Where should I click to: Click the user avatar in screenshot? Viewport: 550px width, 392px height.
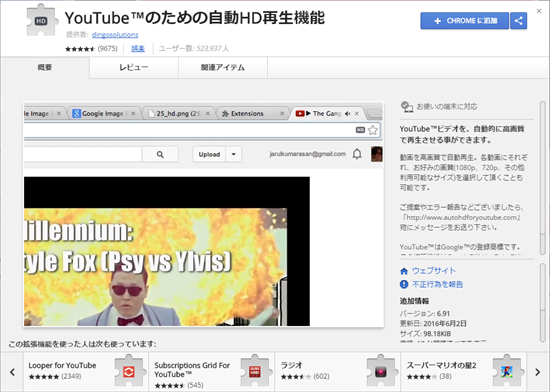click(377, 154)
